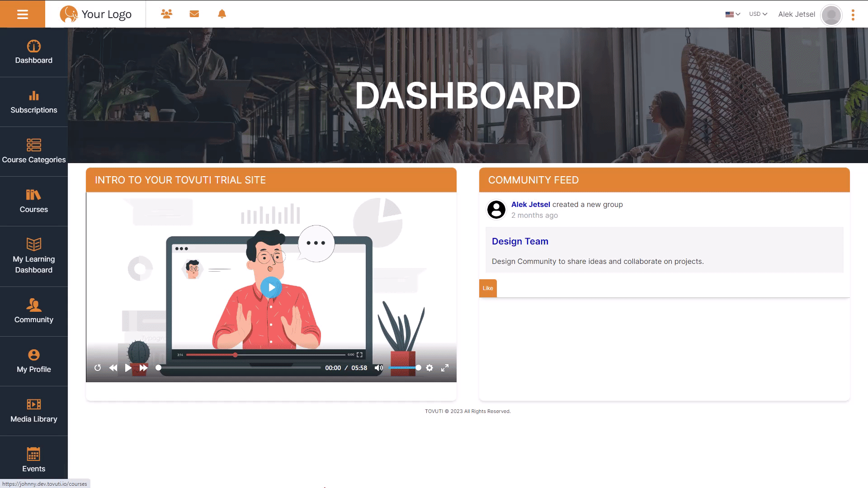Mute the video volume speaker icon

pos(379,368)
